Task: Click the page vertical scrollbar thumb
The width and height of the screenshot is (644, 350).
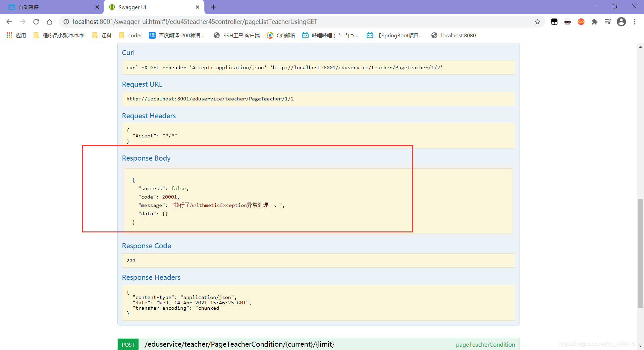Action: pyautogui.click(x=640, y=253)
